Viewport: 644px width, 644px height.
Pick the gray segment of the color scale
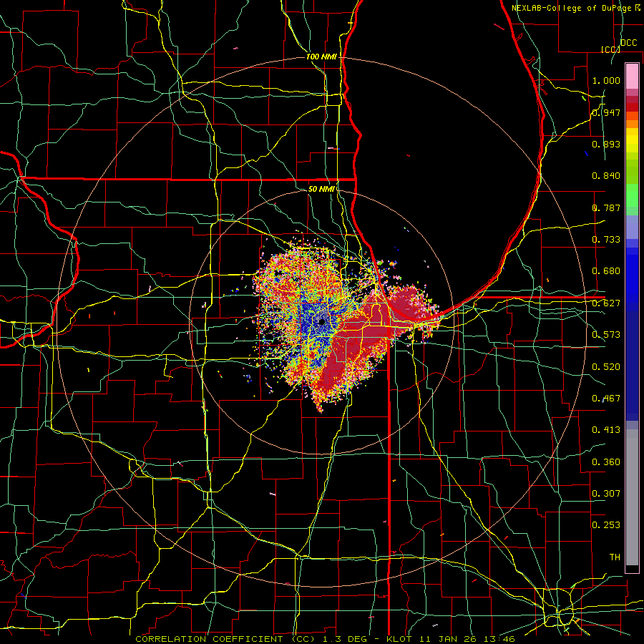632,499
